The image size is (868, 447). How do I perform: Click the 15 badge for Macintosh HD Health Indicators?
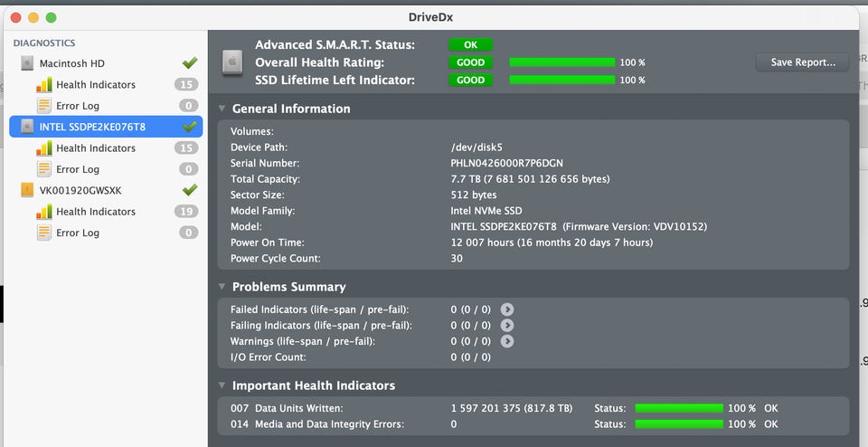[x=186, y=84]
